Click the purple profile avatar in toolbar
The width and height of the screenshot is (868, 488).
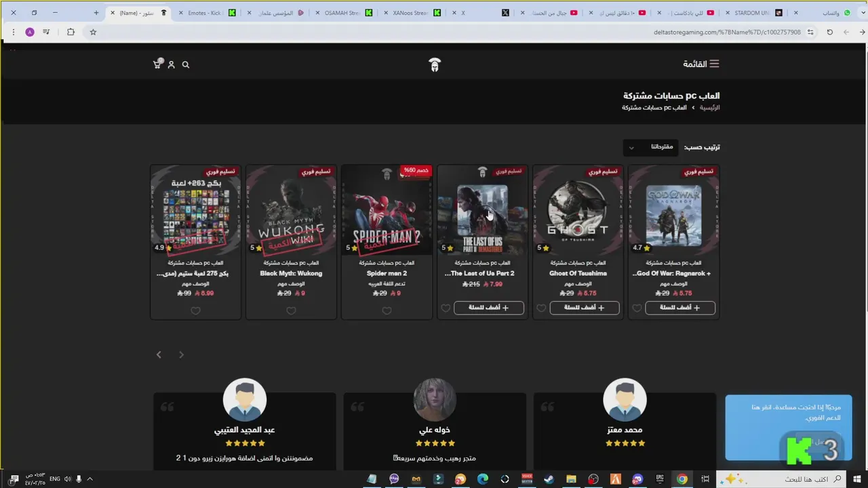tap(30, 32)
